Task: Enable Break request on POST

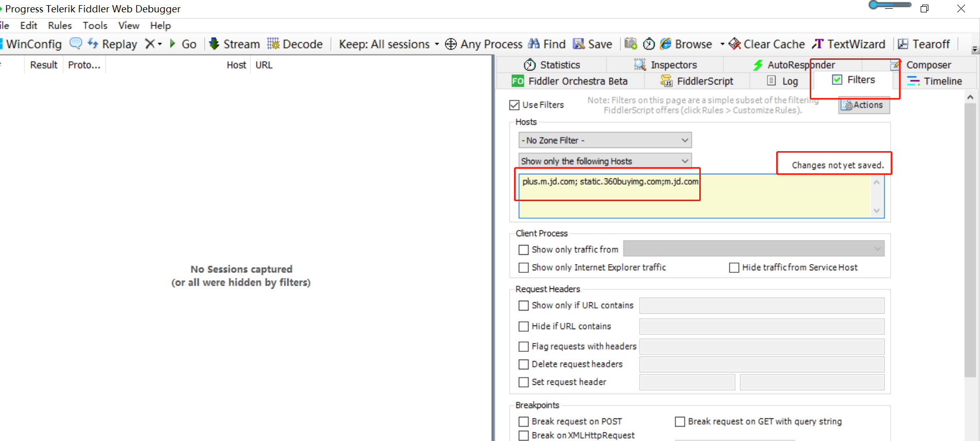Action: [x=523, y=421]
